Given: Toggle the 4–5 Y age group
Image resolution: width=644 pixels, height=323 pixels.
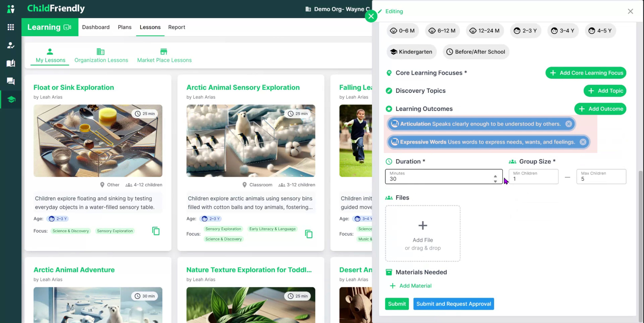Looking at the screenshot, I should pyautogui.click(x=600, y=31).
